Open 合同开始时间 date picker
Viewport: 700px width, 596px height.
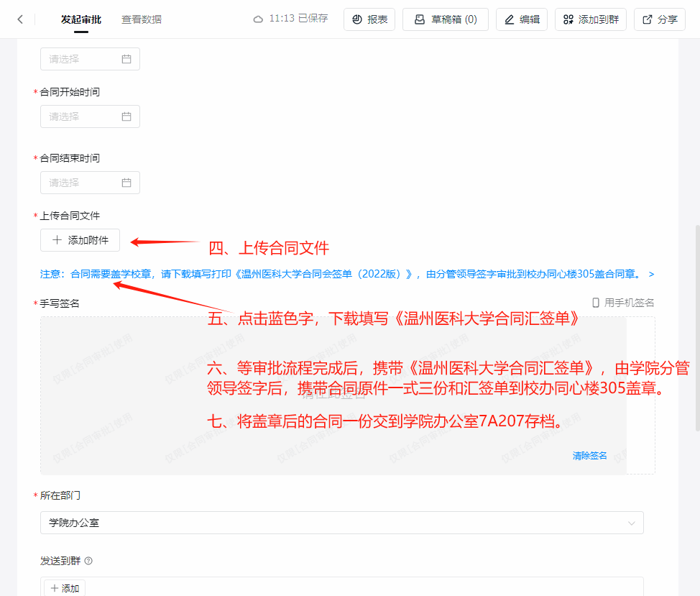pos(90,116)
